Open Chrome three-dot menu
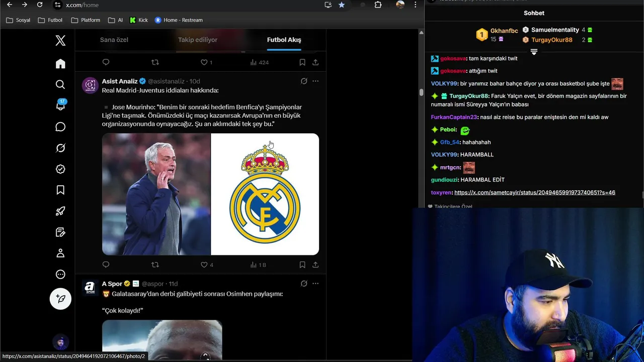644x362 pixels. (415, 5)
